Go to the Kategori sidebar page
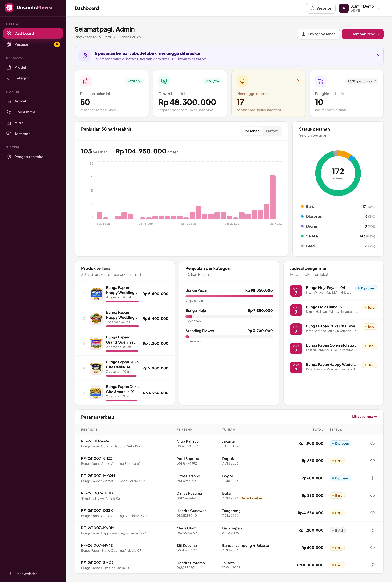Image resolution: width=392 pixels, height=582 pixels. 33,78
